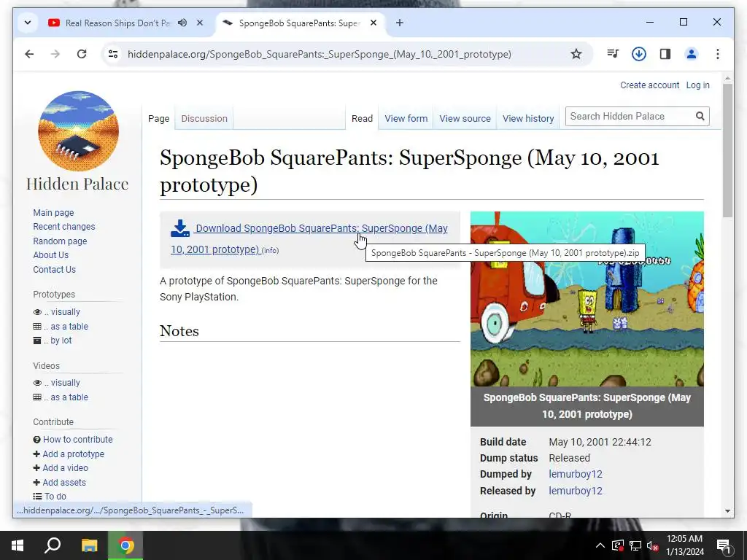The image size is (747, 560).
Task: Open lemurboy12 link in Dumped by row
Action: point(576,474)
